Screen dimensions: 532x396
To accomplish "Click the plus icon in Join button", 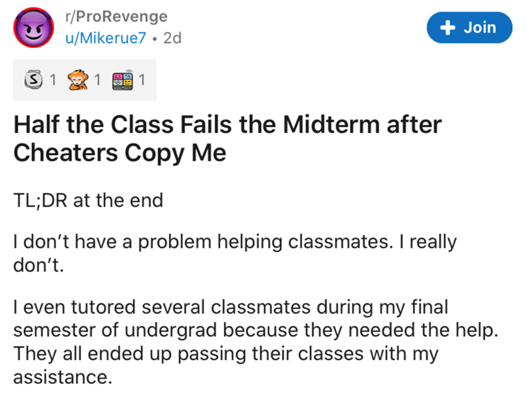I will click(x=448, y=27).
